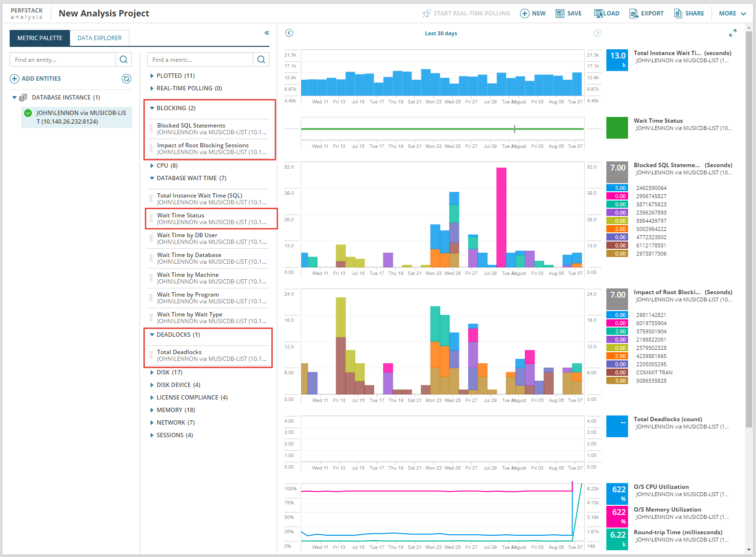Click drag handle of Wait Time by Machine
The width and height of the screenshot is (756, 557).
(x=151, y=278)
